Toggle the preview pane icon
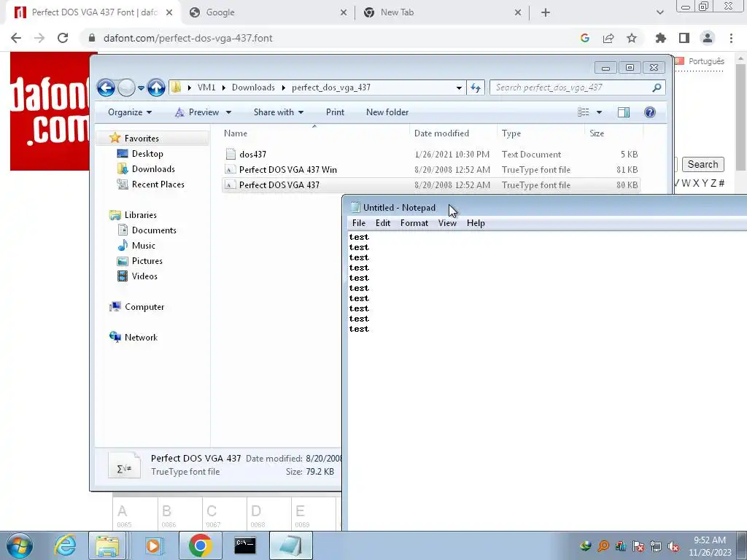The width and height of the screenshot is (747, 560). [x=624, y=112]
